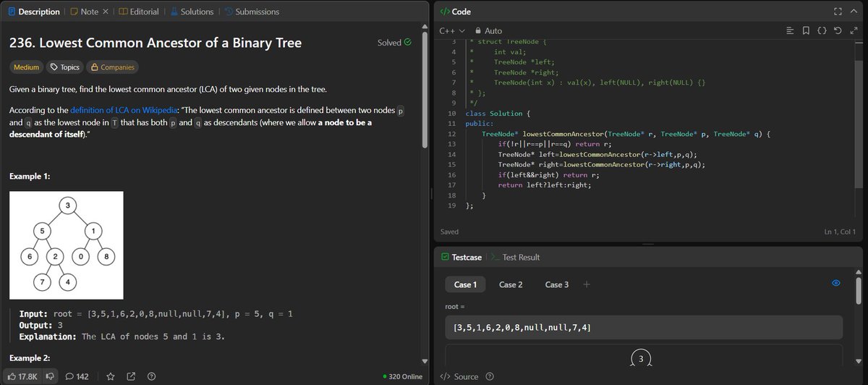Click the thumbs-up like button showing 17.8K

point(22,376)
